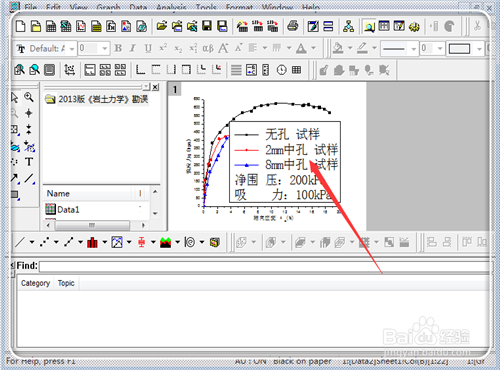Image resolution: width=500 pixels, height=370 pixels.
Task: Click the Area plot icon
Action: (165, 242)
